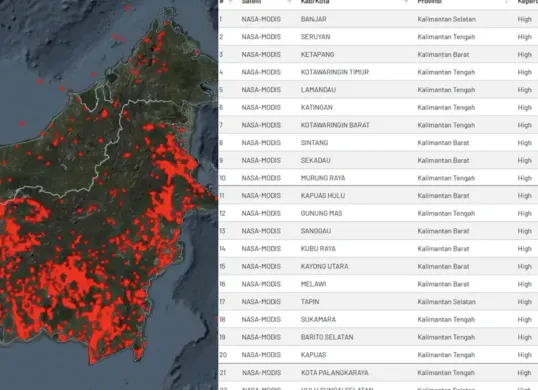Click the Kalimantan hotspot satellite map
This screenshot has width=538, height=390.
pos(109,195)
